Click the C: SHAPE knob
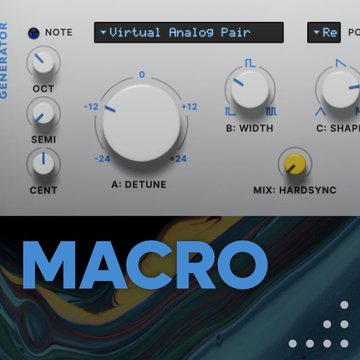This screenshot has height=360, width=360. (341, 89)
